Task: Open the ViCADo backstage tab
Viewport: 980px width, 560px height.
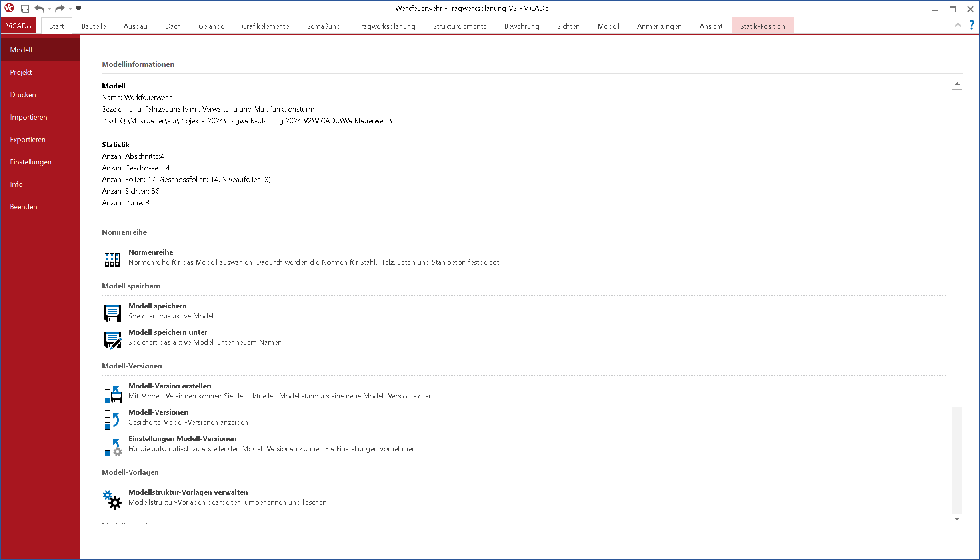Action: click(x=19, y=26)
